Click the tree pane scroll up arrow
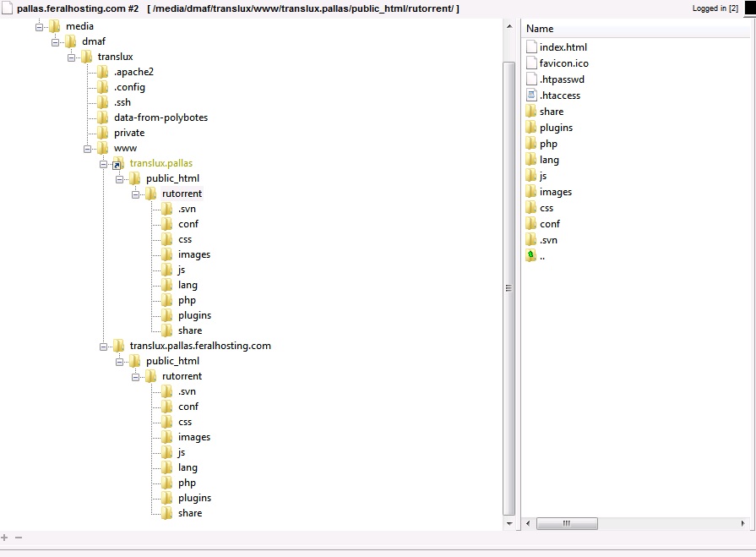 (x=509, y=26)
